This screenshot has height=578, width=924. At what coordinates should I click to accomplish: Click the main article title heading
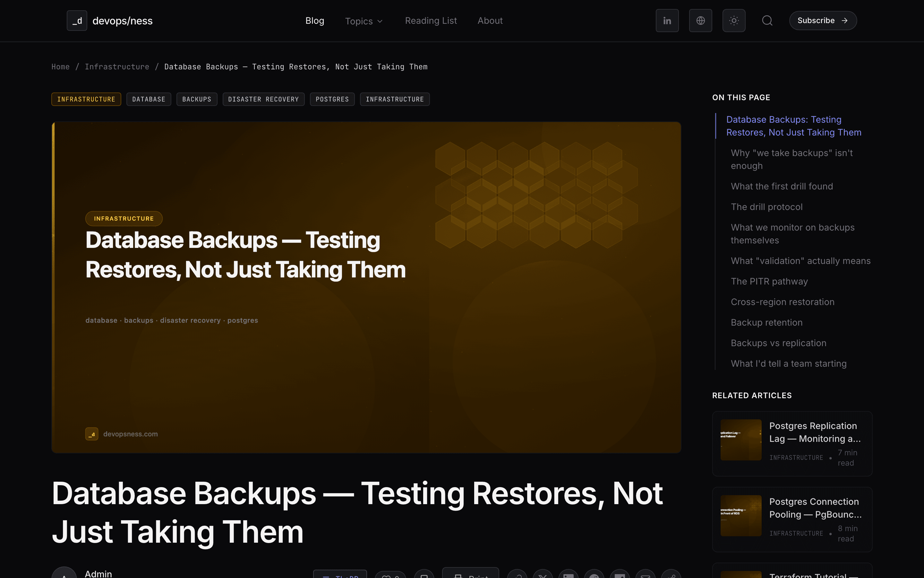coord(357,512)
